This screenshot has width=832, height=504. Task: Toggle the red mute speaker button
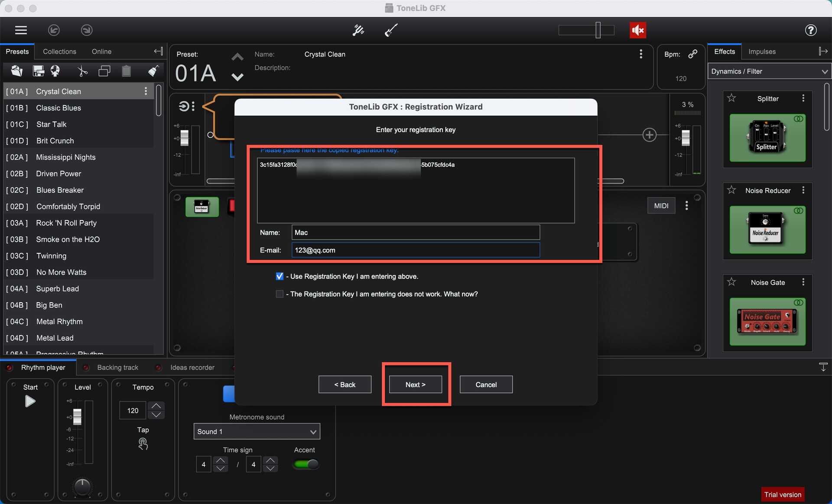pos(638,30)
